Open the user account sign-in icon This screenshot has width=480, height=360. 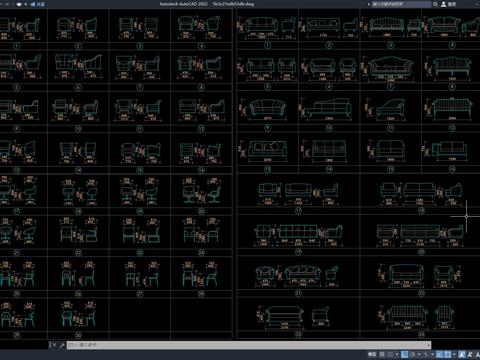(x=444, y=4)
